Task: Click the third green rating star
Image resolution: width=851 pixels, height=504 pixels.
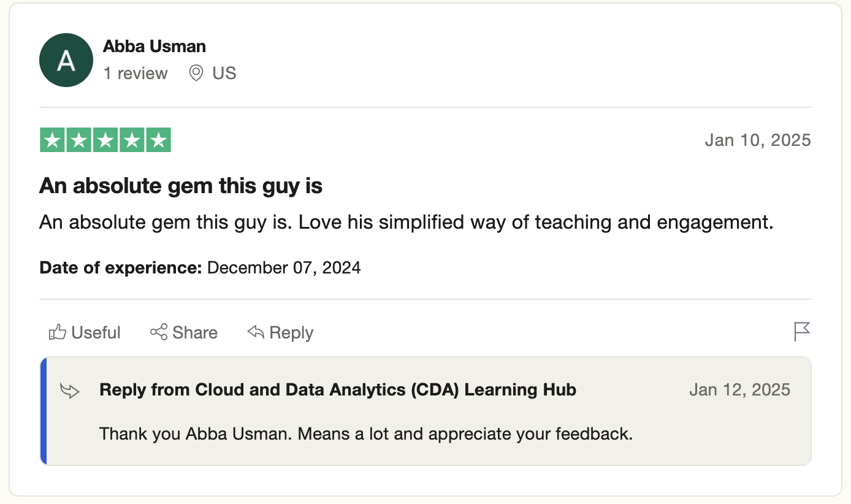Action: coord(105,140)
